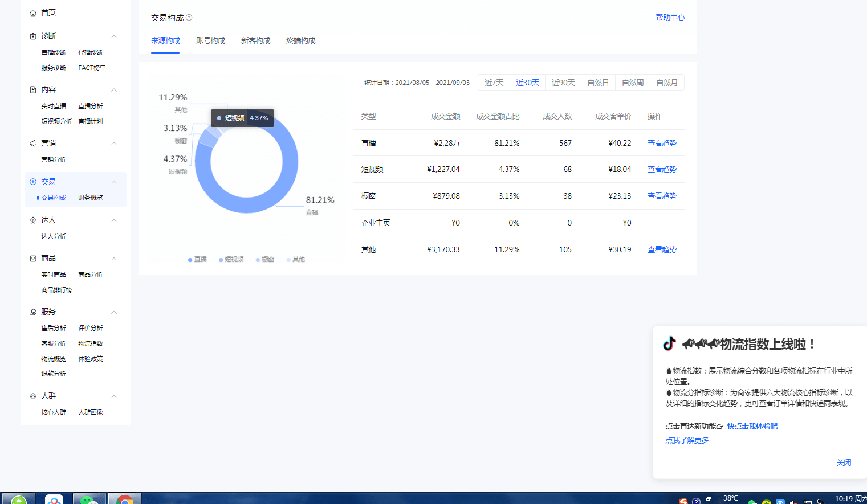Click the 达人 star icon in sidebar

click(33, 220)
